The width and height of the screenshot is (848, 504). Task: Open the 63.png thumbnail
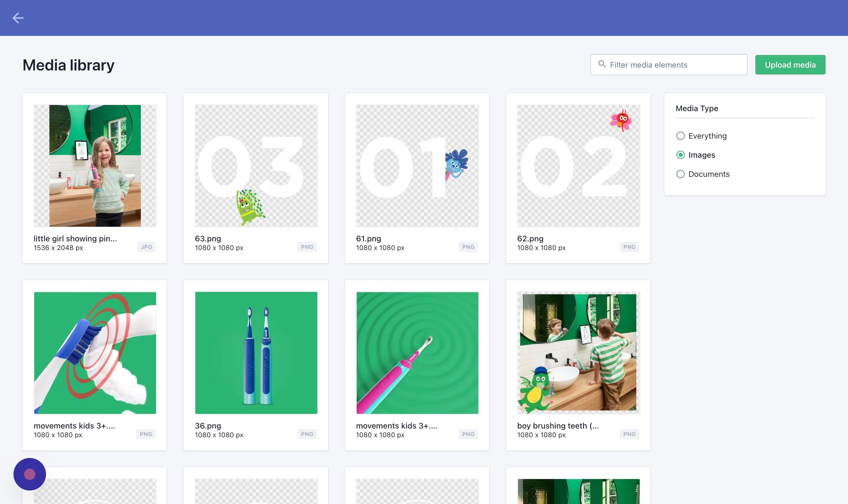pyautogui.click(x=256, y=166)
